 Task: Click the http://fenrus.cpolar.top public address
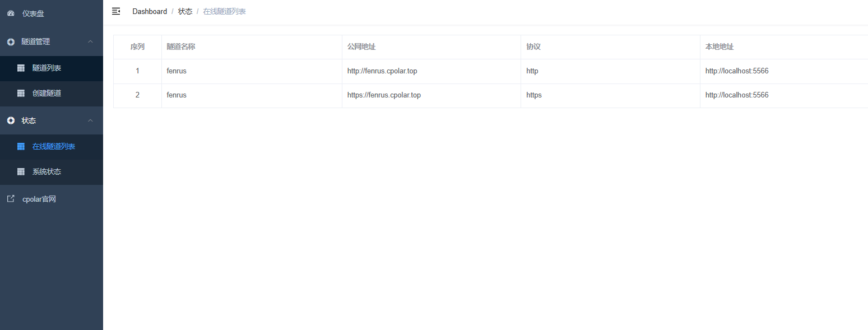pos(382,71)
